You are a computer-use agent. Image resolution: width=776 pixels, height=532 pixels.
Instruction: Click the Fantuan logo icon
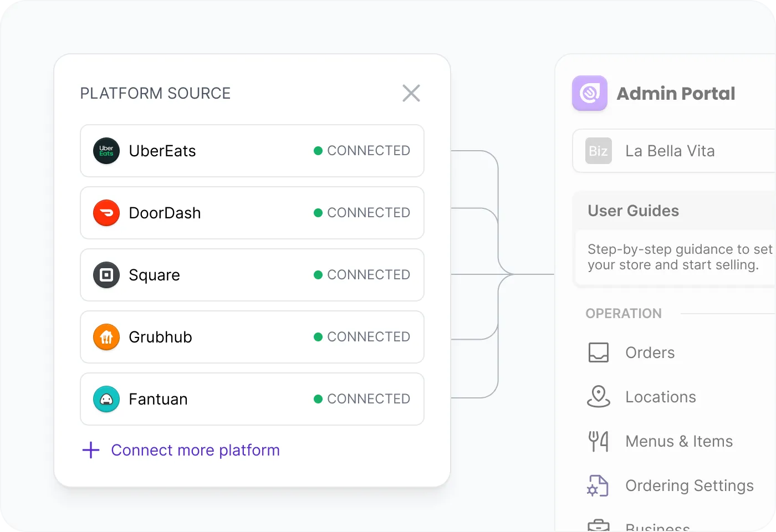106,399
